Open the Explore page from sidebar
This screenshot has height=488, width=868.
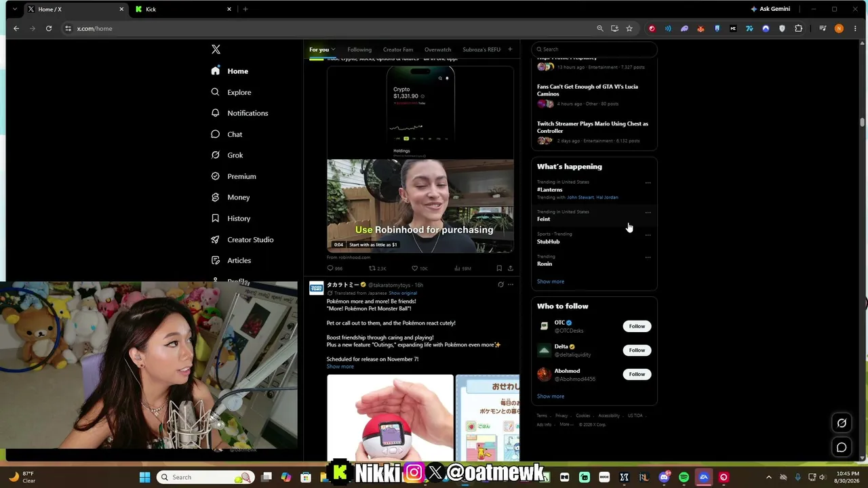click(x=231, y=92)
